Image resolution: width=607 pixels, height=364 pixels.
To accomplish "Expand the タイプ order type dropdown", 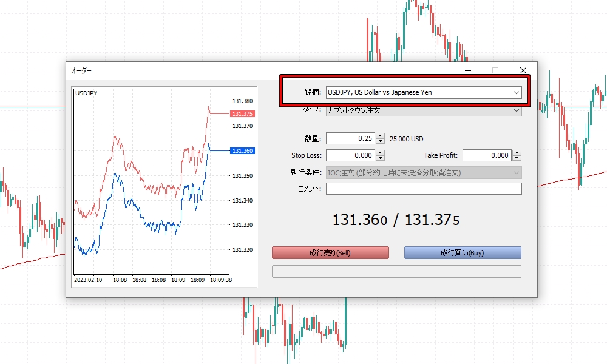I will tap(423, 111).
